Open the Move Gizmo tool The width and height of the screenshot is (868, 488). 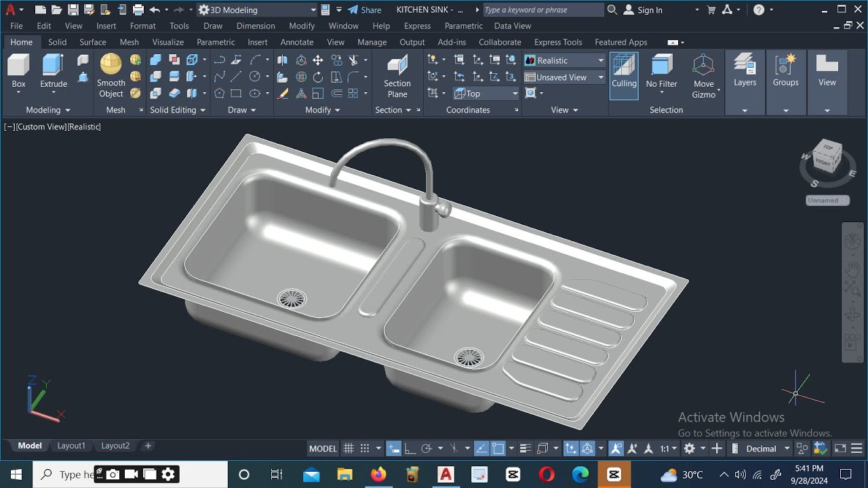coord(703,77)
